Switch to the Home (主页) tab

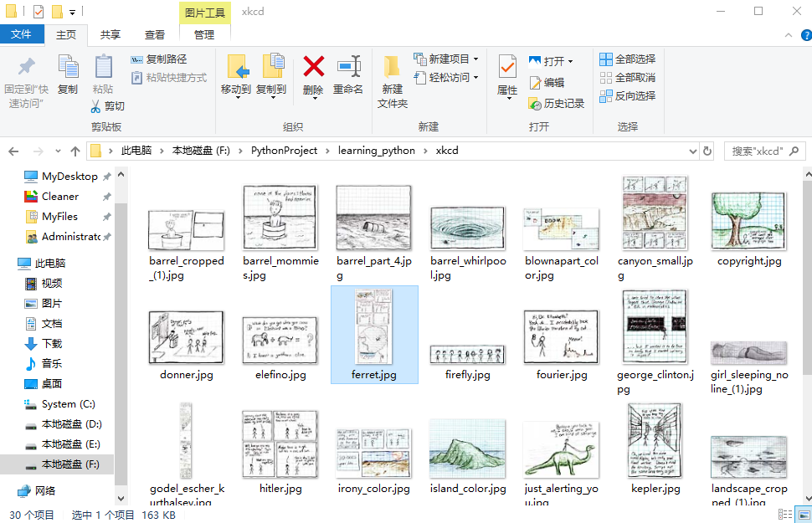click(66, 34)
